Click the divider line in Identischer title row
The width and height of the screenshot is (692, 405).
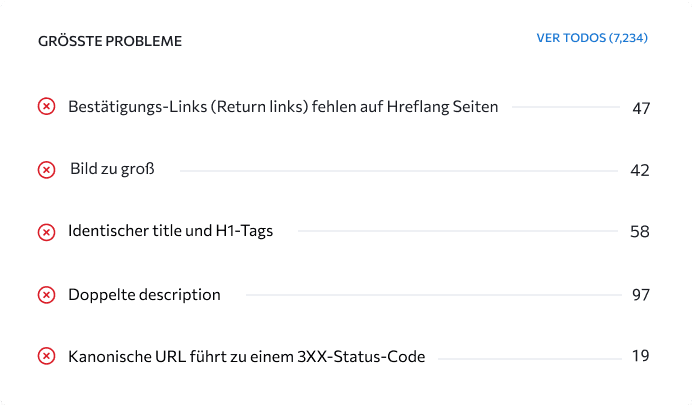pyautogui.click(x=458, y=231)
